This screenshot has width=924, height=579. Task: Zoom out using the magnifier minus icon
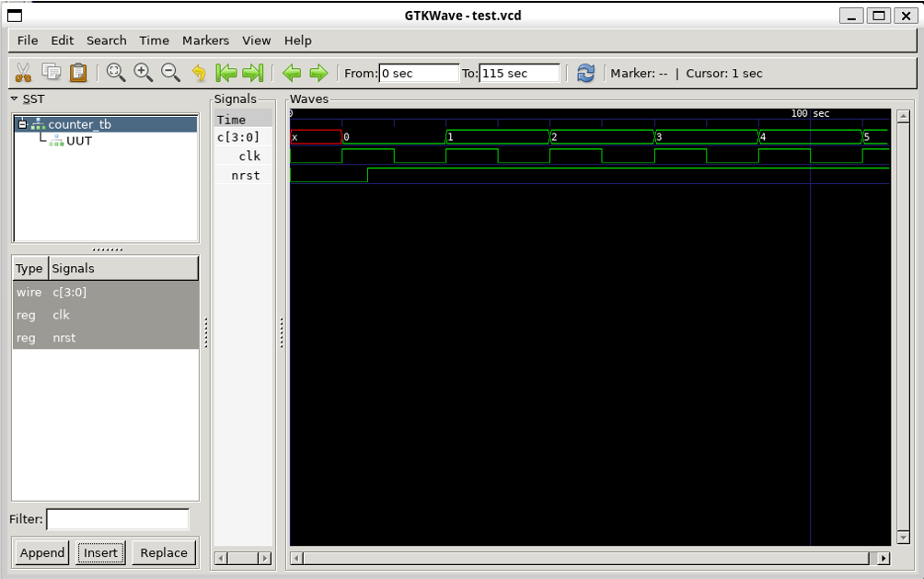pos(170,73)
